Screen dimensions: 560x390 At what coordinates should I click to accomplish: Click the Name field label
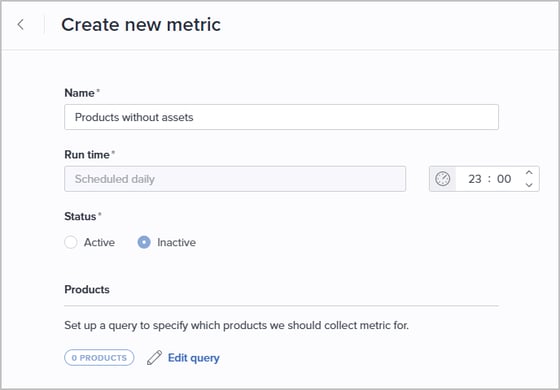tap(80, 93)
